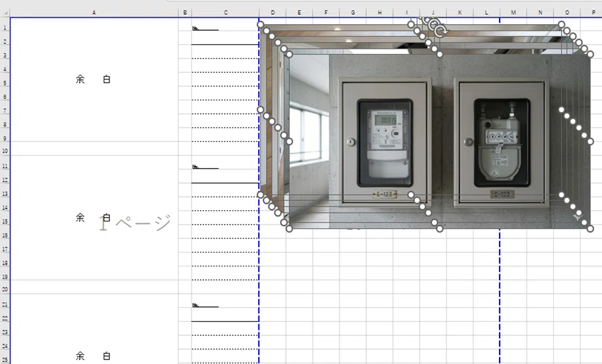The image size is (602, 364).
Task: Select column E header
Action: (x=299, y=12)
